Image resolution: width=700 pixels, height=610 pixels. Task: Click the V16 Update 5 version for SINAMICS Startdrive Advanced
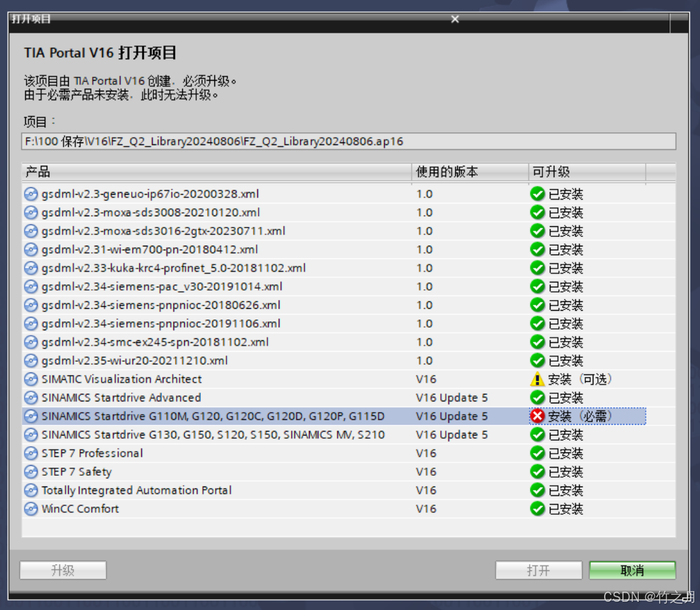(x=452, y=398)
